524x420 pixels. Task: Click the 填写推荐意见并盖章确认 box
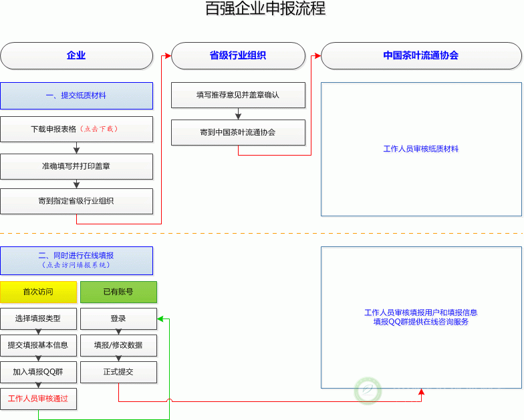[x=238, y=95]
